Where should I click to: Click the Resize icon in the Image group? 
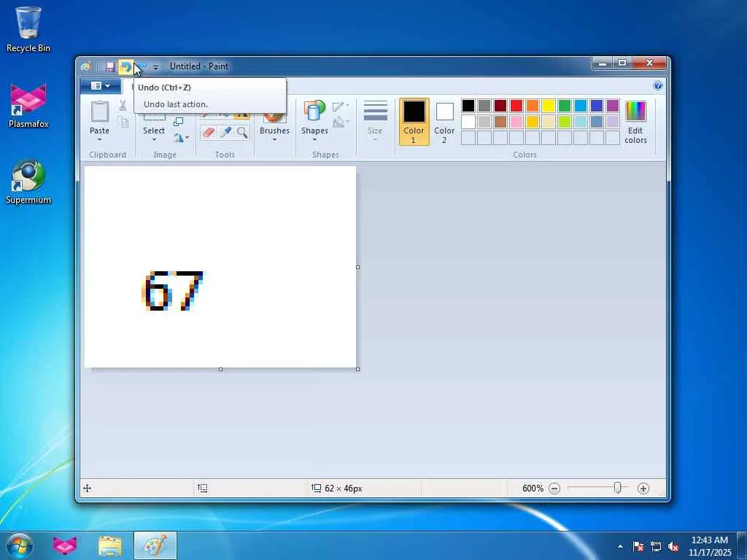178,122
